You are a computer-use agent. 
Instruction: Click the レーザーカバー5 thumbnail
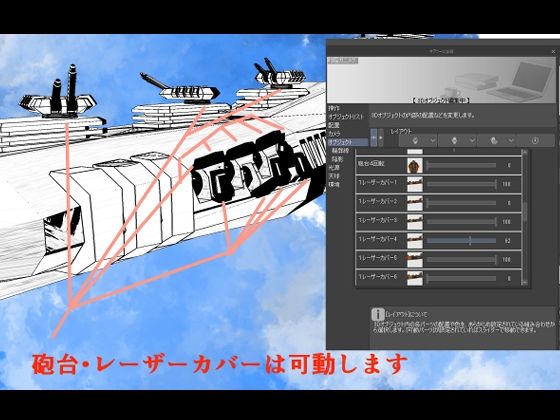[415, 260]
